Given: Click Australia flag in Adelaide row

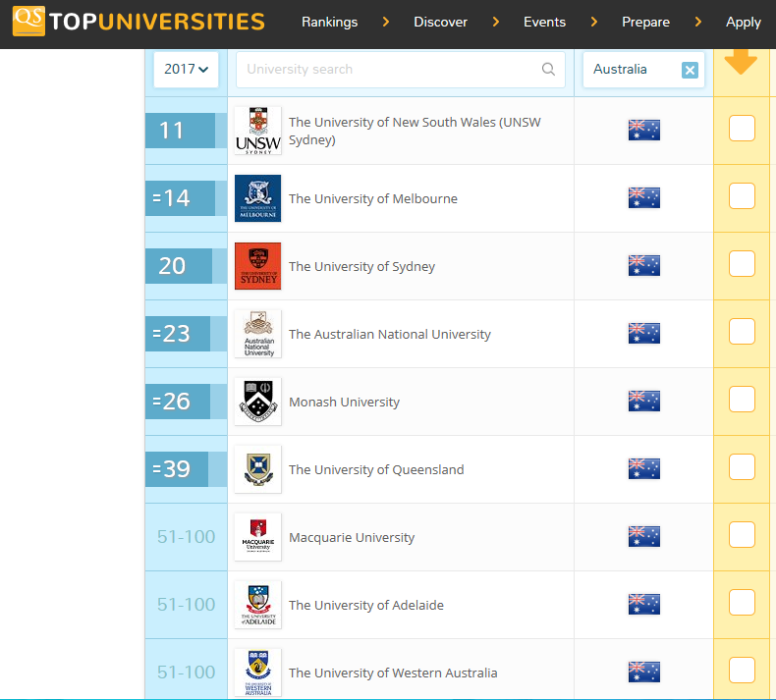Looking at the screenshot, I should (643, 605).
